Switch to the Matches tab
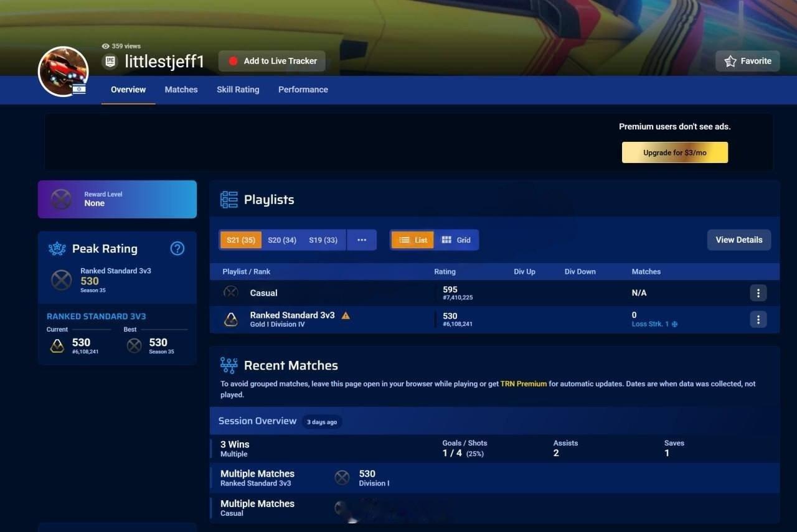797x532 pixels. click(181, 90)
